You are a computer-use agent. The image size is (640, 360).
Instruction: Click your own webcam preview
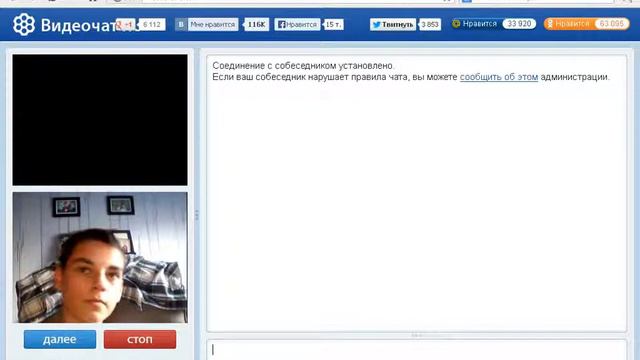tap(100, 258)
